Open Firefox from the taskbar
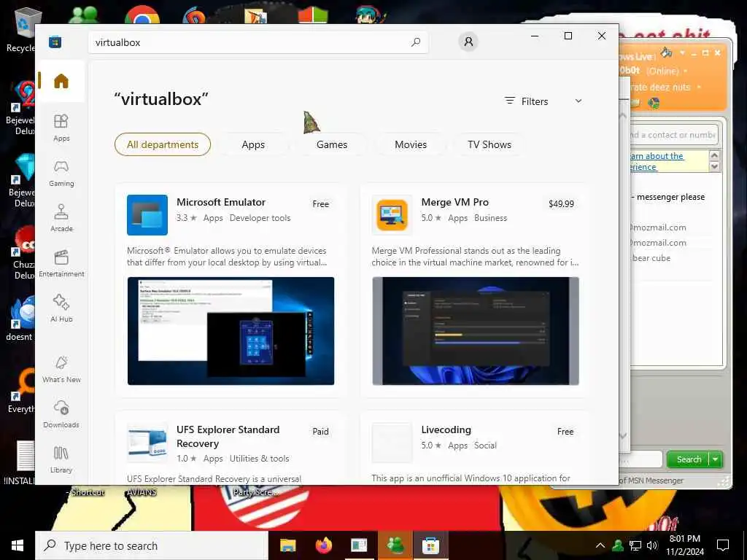This screenshot has width=747, height=560. pyautogui.click(x=324, y=545)
